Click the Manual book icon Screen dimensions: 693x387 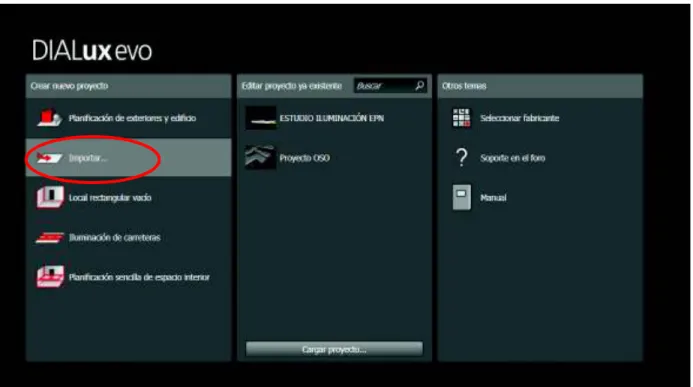pyautogui.click(x=462, y=197)
